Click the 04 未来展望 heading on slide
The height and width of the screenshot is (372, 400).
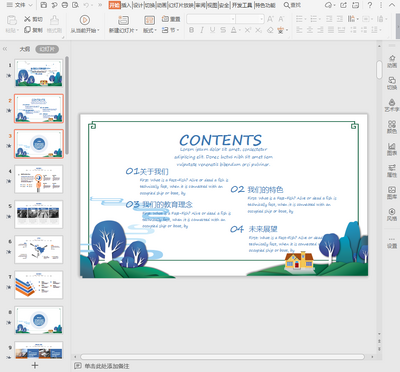tap(254, 229)
